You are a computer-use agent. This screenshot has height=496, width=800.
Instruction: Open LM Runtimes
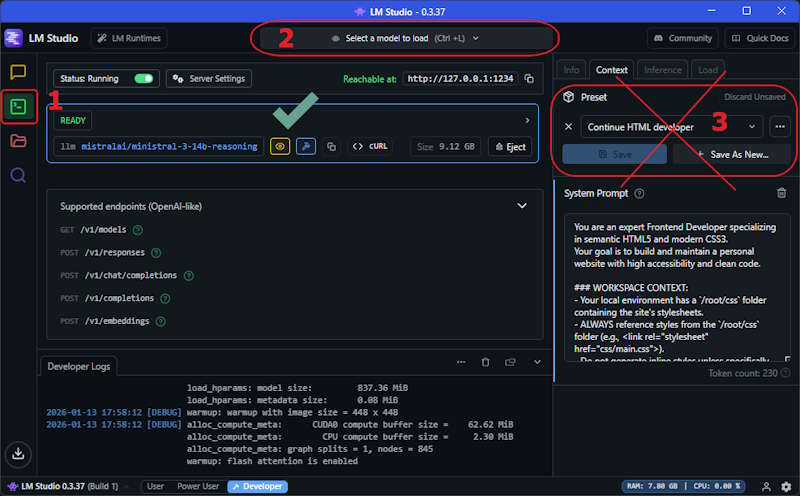click(129, 38)
